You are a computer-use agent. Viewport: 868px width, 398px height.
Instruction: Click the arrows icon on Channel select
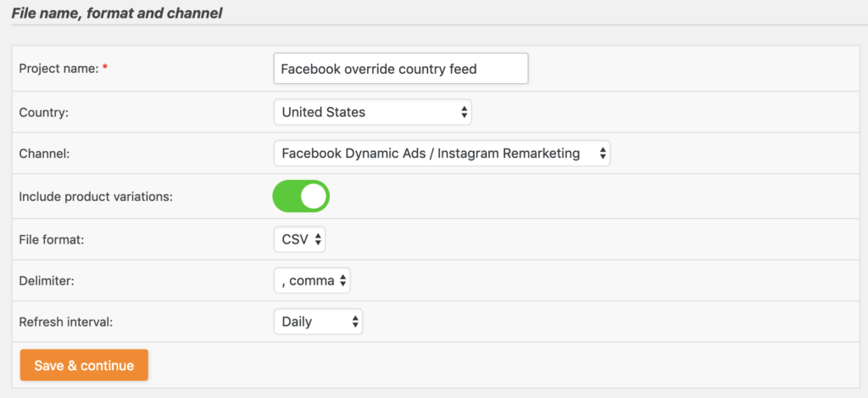pos(603,154)
